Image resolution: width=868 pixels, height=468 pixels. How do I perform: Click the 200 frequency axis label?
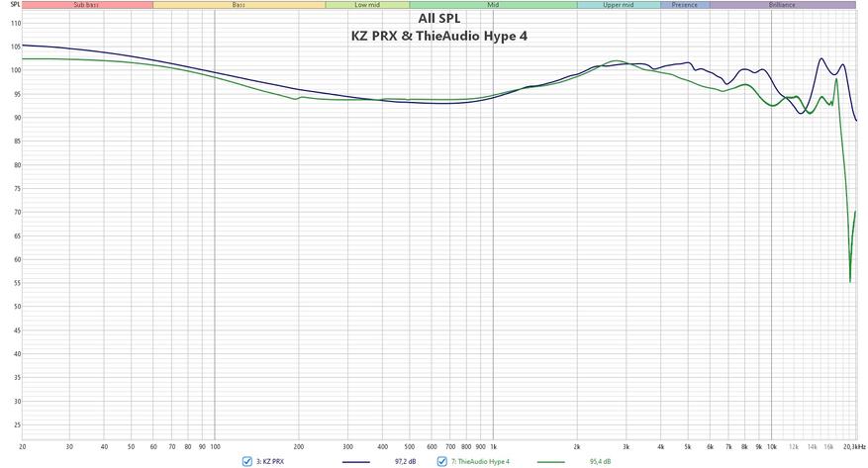(298, 446)
